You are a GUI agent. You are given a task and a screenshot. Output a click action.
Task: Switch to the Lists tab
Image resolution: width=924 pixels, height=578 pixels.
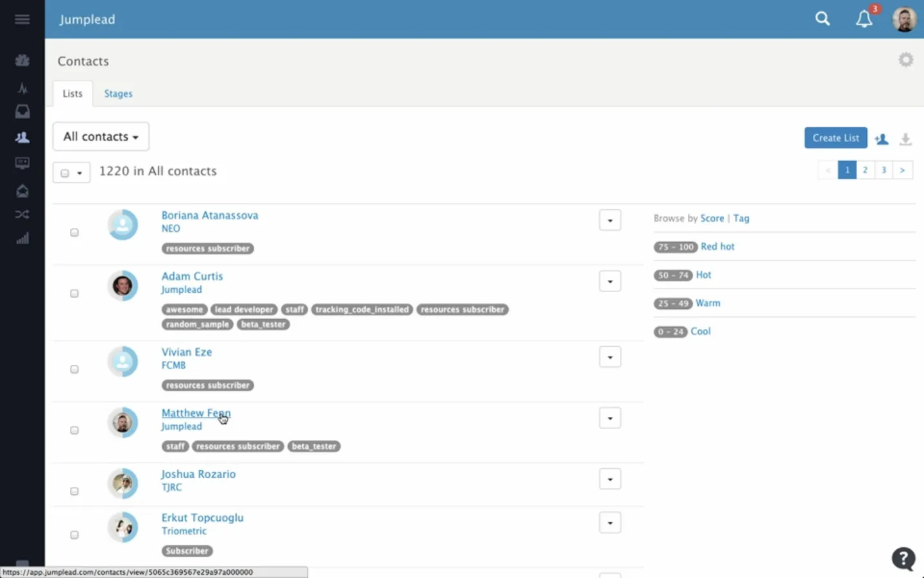point(73,94)
